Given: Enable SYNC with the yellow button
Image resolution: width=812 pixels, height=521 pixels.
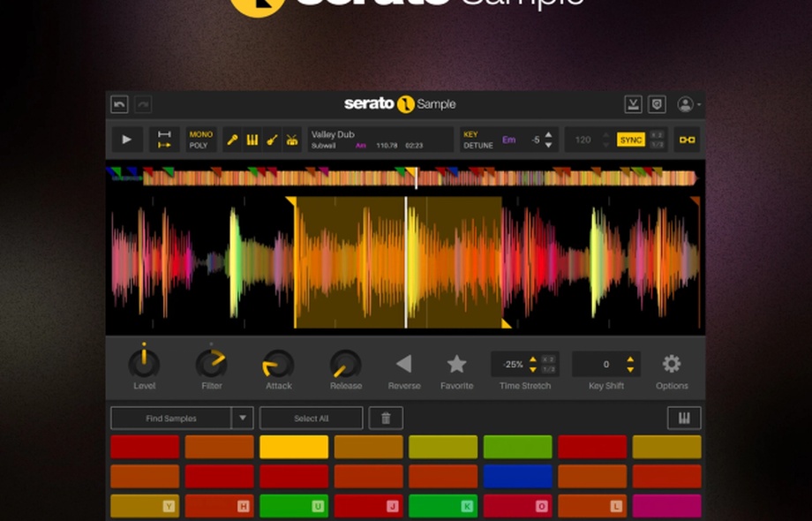Looking at the screenshot, I should [x=631, y=140].
